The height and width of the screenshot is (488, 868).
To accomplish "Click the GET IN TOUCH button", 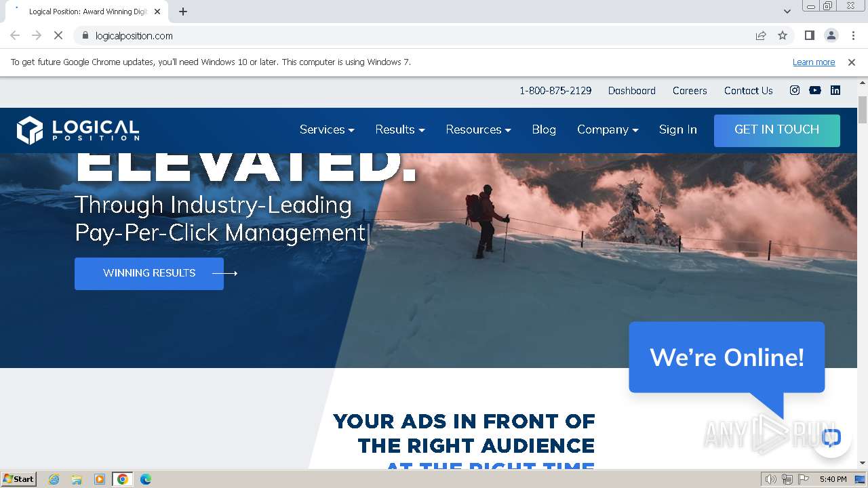I will coord(777,130).
